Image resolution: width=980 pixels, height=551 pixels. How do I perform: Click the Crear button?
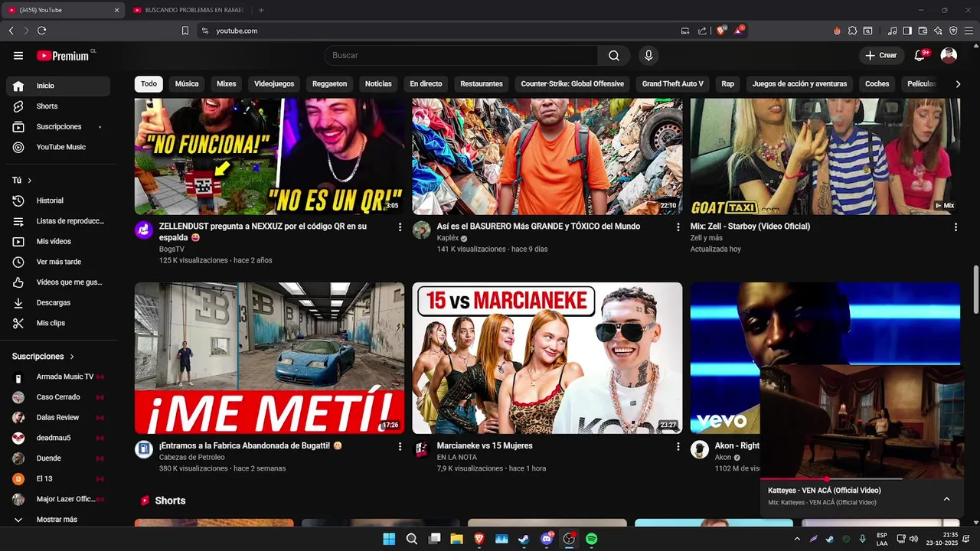point(880,55)
